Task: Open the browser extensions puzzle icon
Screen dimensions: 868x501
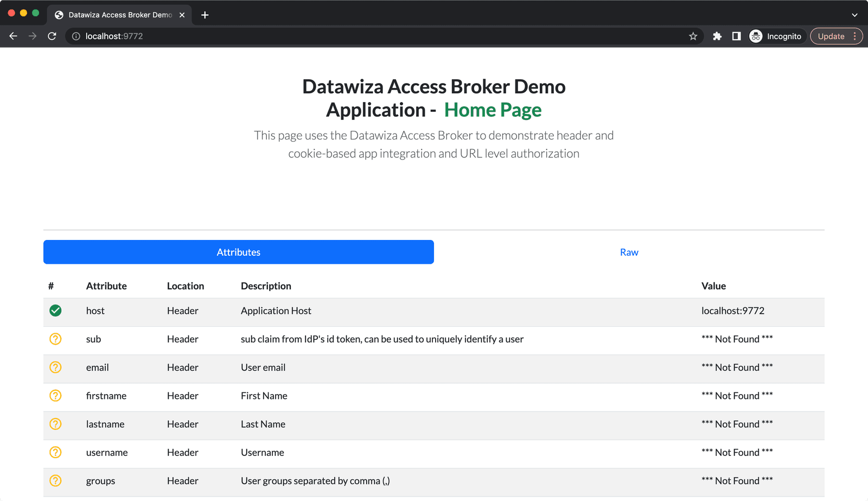Action: [x=717, y=36]
